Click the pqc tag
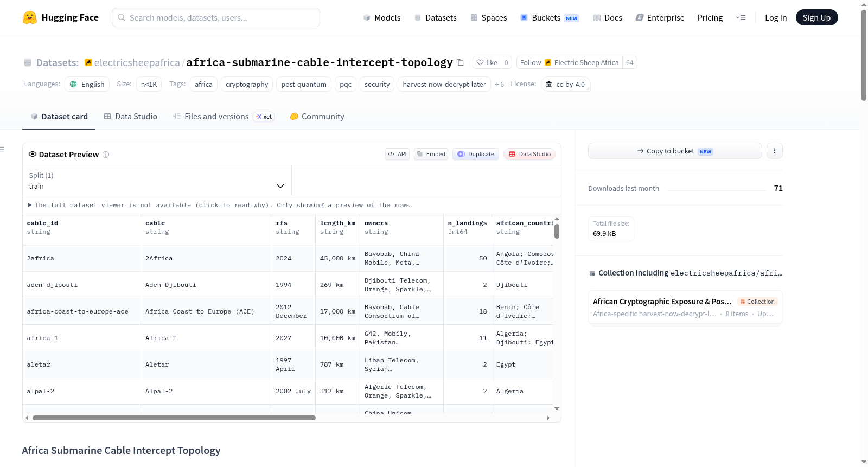Viewport: 868px width, 467px height. 346,84
